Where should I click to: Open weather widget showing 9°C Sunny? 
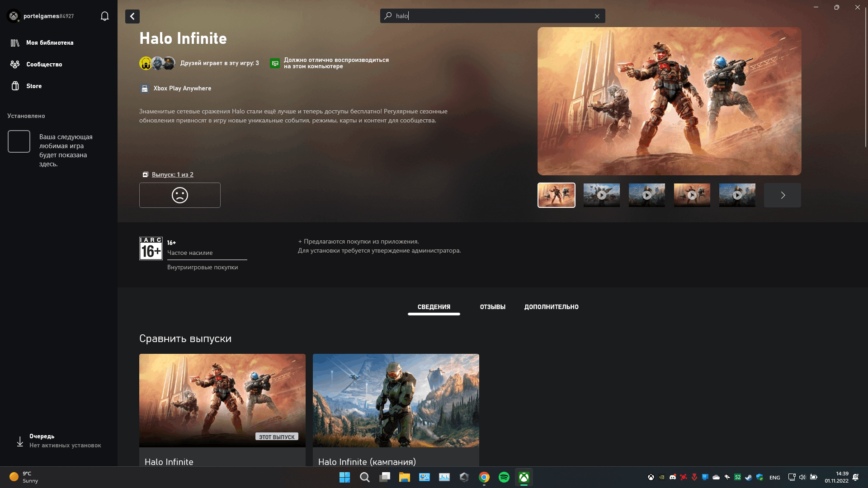click(x=24, y=477)
